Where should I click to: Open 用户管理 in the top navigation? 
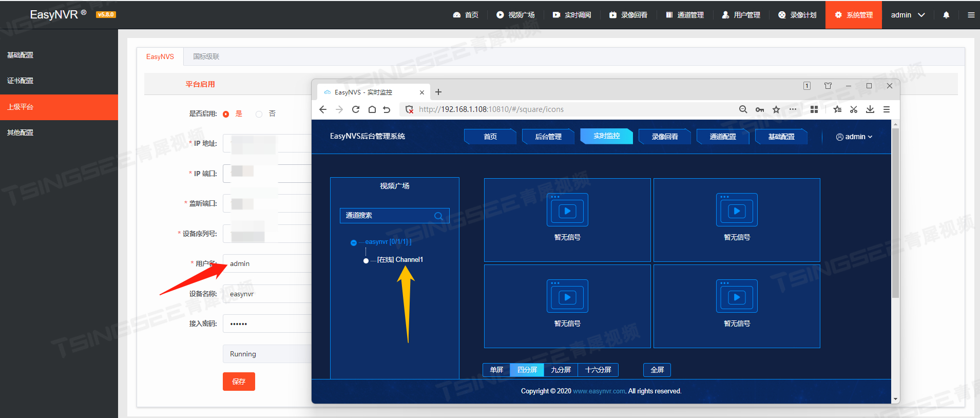pyautogui.click(x=741, y=15)
